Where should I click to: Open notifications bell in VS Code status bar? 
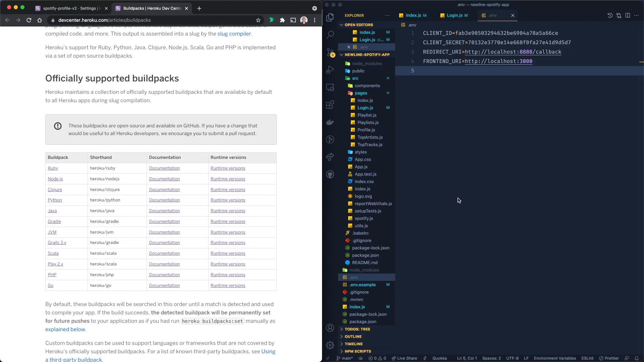coord(636,358)
